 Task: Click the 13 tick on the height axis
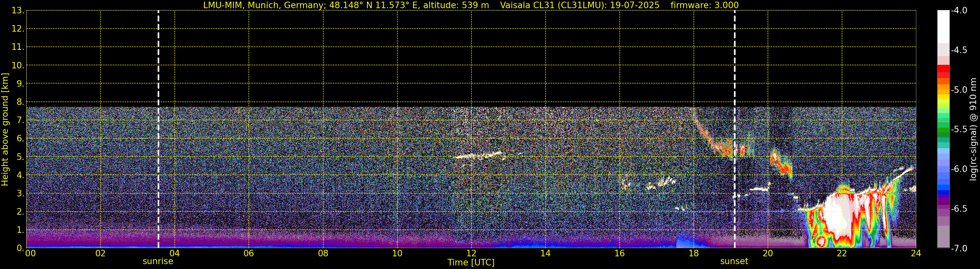pyautogui.click(x=17, y=11)
